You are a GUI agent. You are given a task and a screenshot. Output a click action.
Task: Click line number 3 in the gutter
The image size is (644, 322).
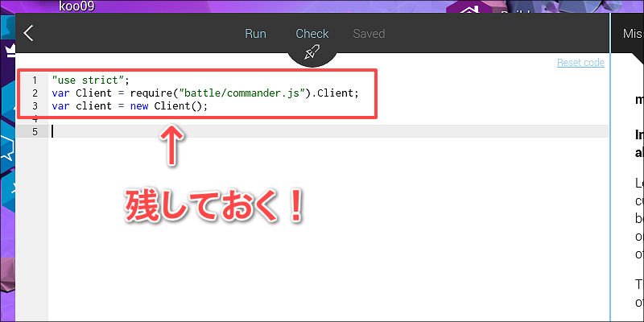35,106
